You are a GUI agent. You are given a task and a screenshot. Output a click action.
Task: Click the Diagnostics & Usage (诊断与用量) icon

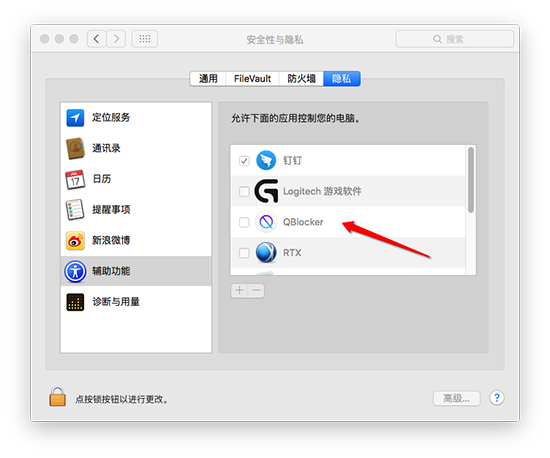coord(75,302)
